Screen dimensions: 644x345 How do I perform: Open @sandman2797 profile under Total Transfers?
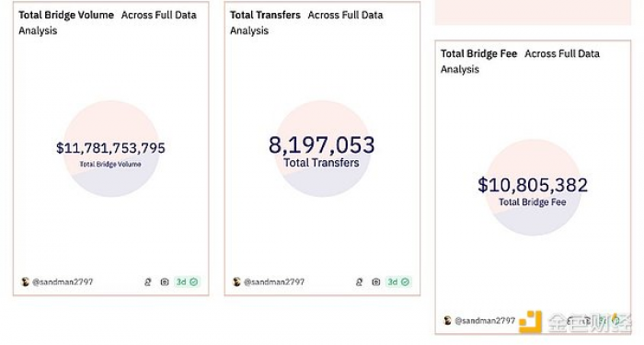point(274,282)
